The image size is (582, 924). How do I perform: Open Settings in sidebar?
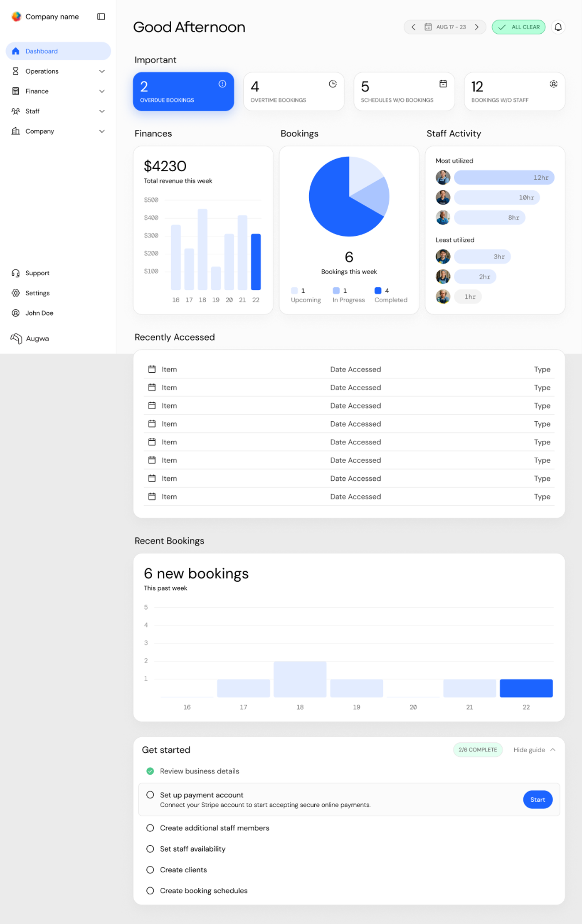(x=37, y=293)
